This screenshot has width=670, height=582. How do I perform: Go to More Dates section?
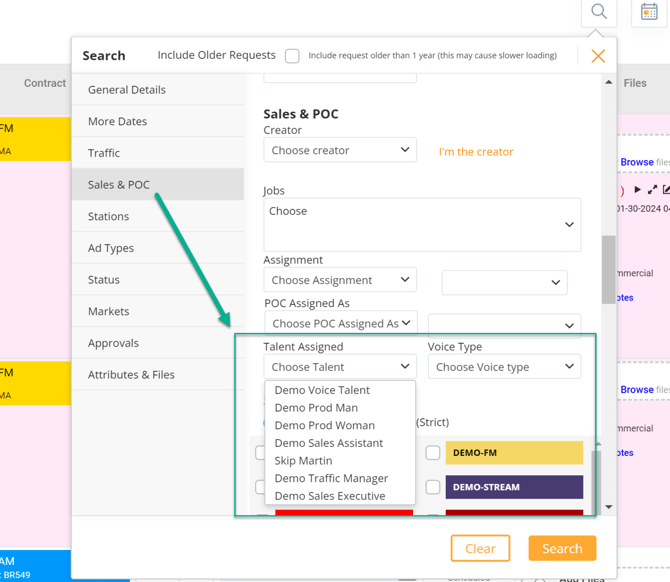[158, 121]
